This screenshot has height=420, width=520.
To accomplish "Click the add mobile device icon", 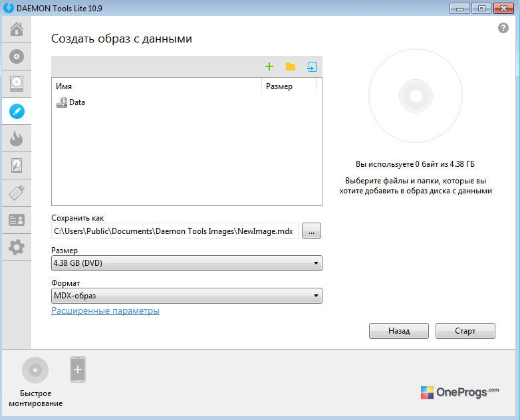I will pyautogui.click(x=78, y=369).
